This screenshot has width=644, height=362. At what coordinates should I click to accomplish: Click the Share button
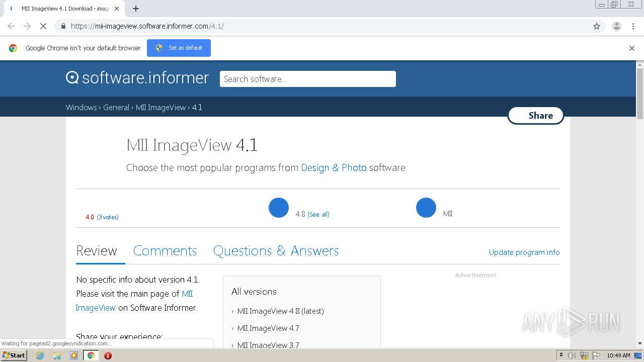click(536, 116)
